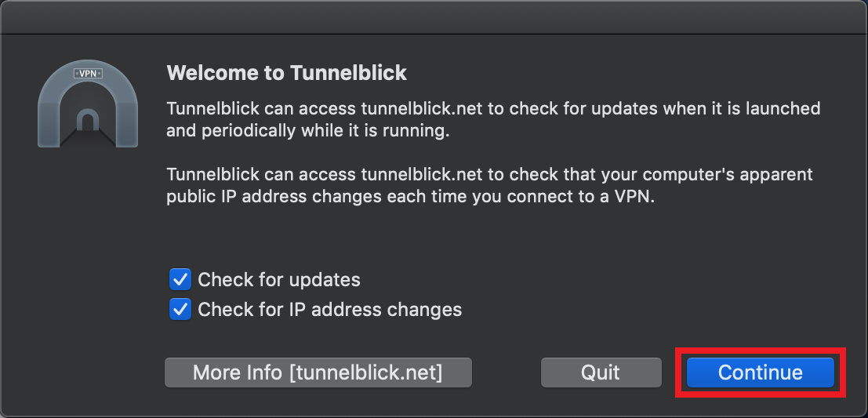Image resolution: width=868 pixels, height=418 pixels.
Task: Click the Tunnelblick tunnel app icon
Action: point(88,104)
